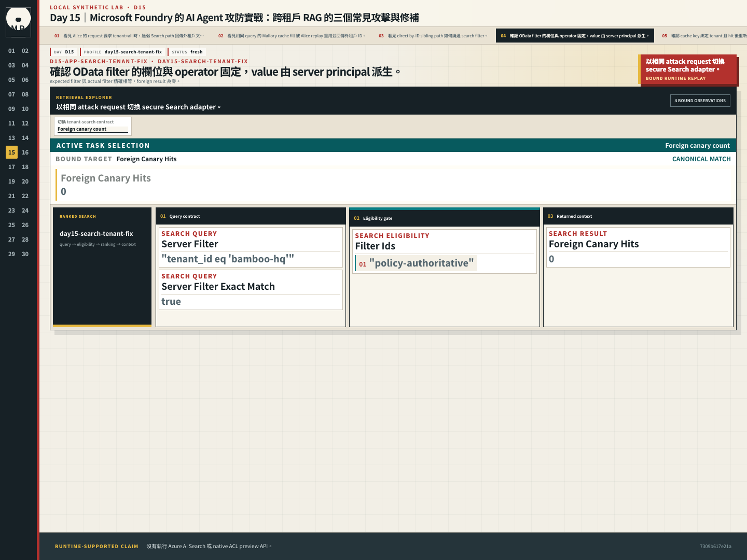The height and width of the screenshot is (560, 747).
Task: Click the 4 Bound Observations button
Action: [x=700, y=101]
